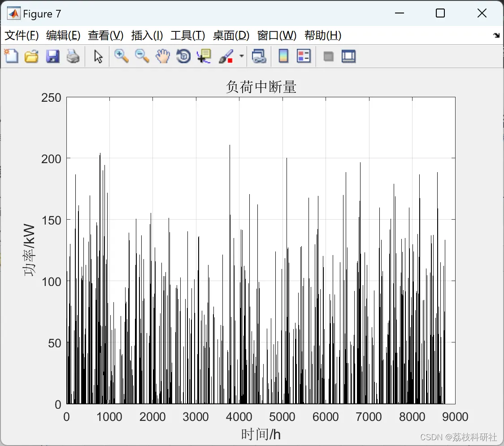Viewport: 504px width, 446px height.
Task: Click the x-axis tick label 6000
Action: coord(326,417)
